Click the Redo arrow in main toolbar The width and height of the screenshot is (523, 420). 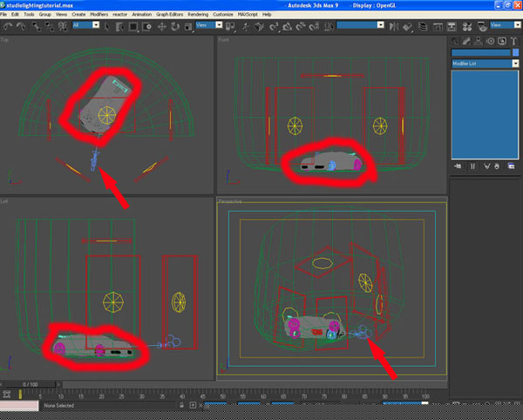pos(21,26)
